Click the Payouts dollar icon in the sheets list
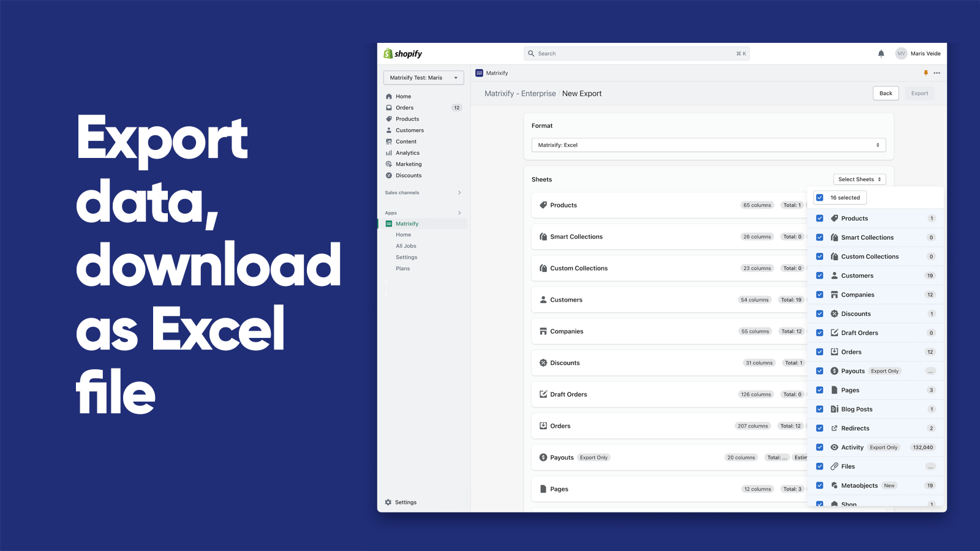Viewport: 980px width, 551px height. point(542,457)
